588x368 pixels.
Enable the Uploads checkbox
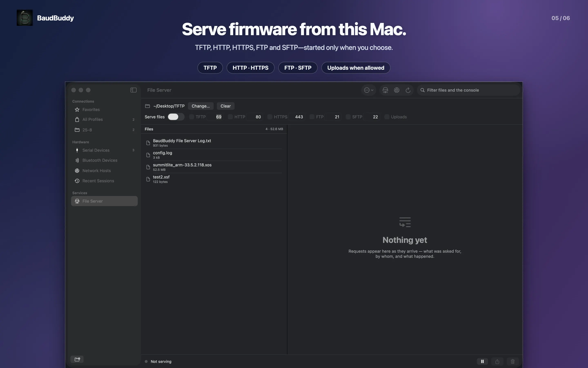pos(386,117)
